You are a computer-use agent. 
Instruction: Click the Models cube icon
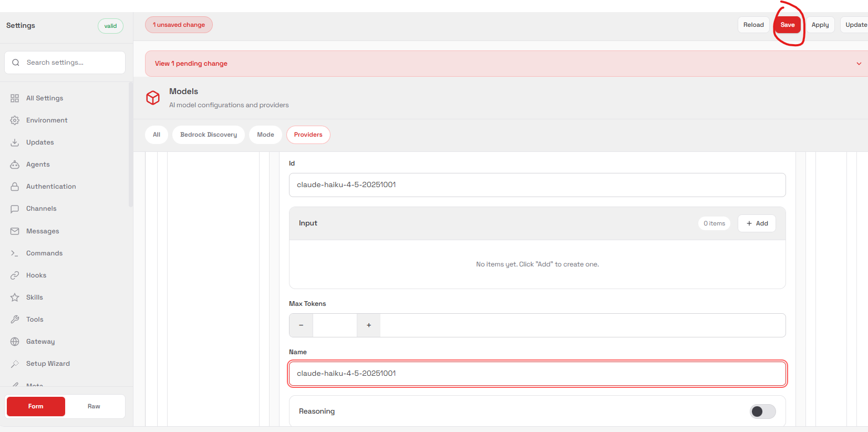coord(153,98)
